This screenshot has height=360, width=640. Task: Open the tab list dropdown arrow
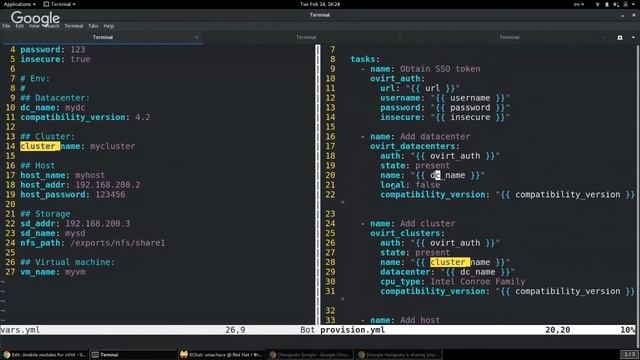(633, 38)
